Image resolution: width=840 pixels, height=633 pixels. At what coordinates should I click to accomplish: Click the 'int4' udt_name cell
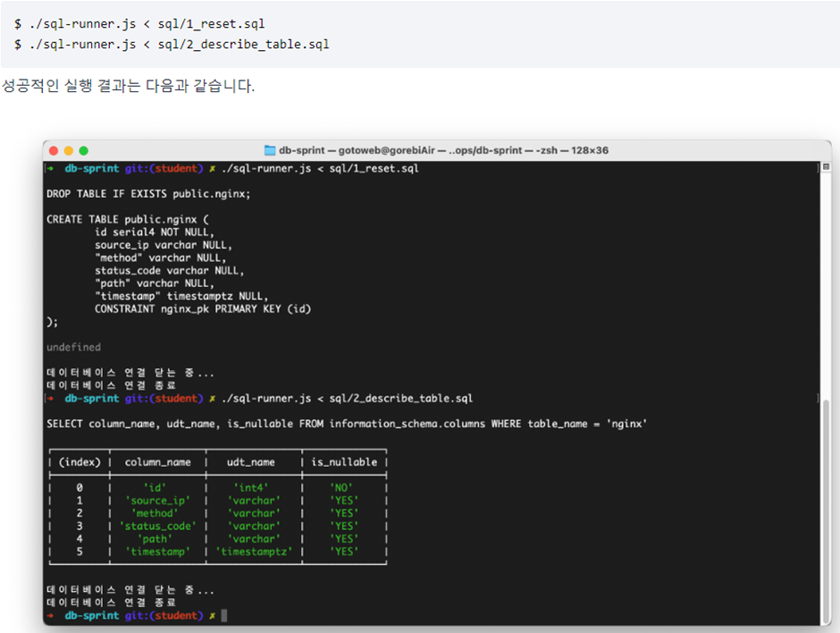pyautogui.click(x=251, y=488)
